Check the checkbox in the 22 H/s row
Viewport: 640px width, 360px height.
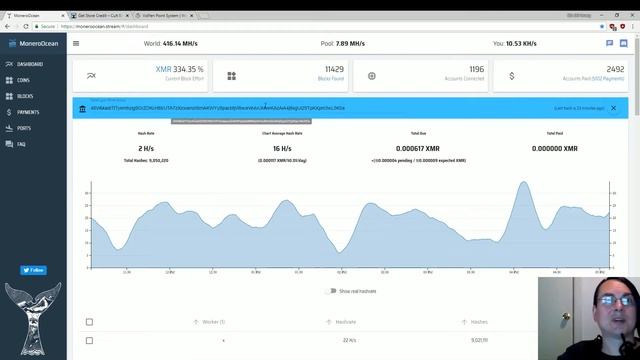(x=89, y=340)
